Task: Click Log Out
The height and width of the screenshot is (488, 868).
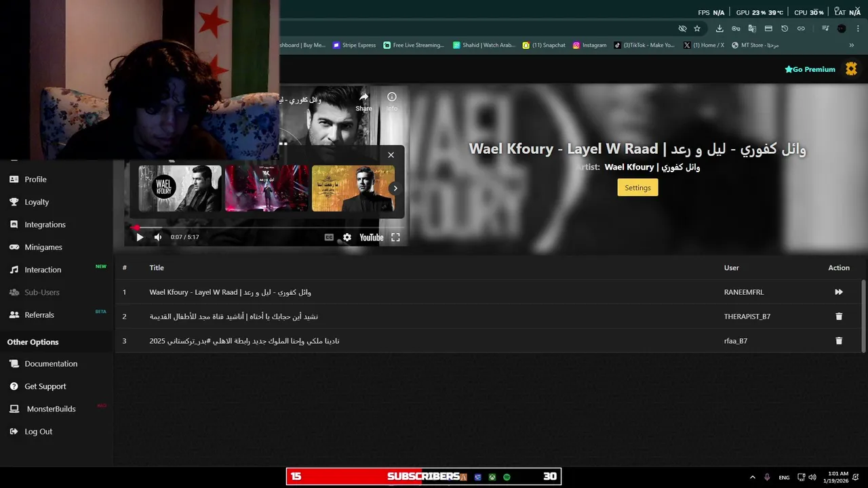Action: click(38, 432)
